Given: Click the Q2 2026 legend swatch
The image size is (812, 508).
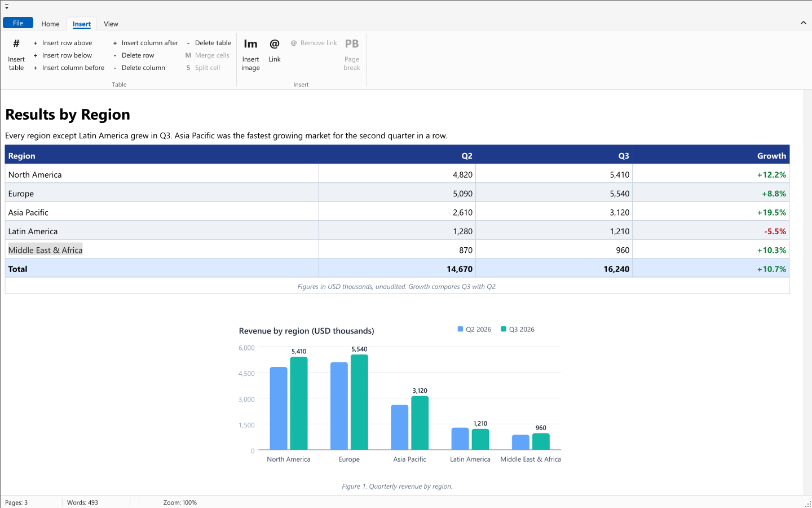Looking at the screenshot, I should click(460, 329).
